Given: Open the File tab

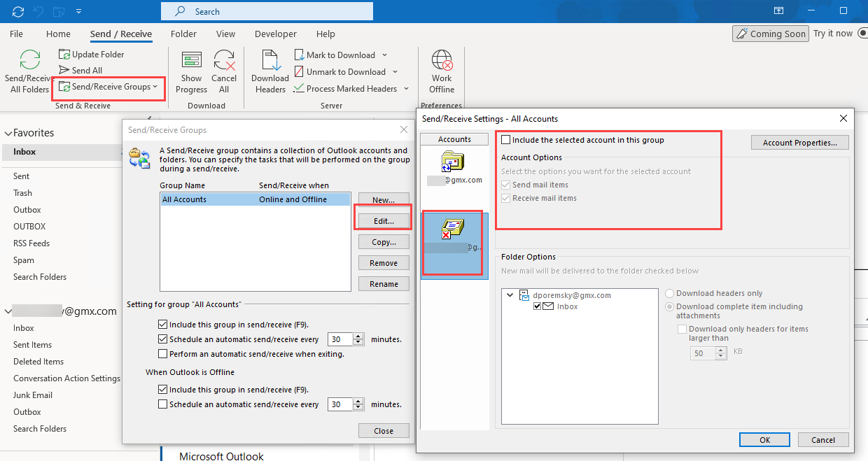Looking at the screenshot, I should click(16, 34).
